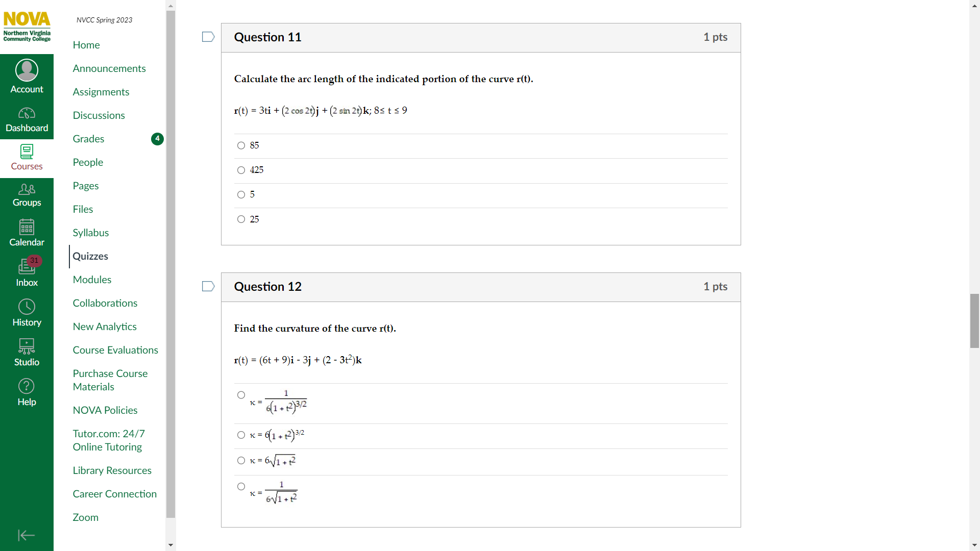The image size is (980, 551).
Task: Select the first curvature option in Question 12
Action: point(240,395)
